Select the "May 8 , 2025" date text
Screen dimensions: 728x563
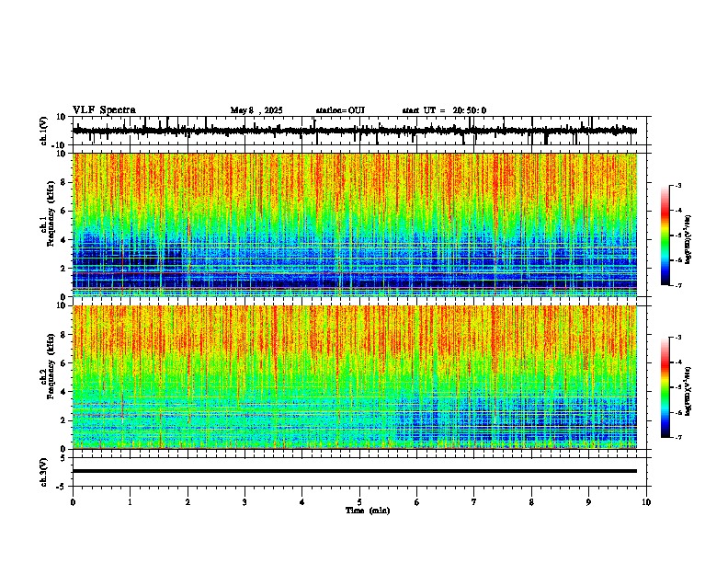[x=256, y=110]
